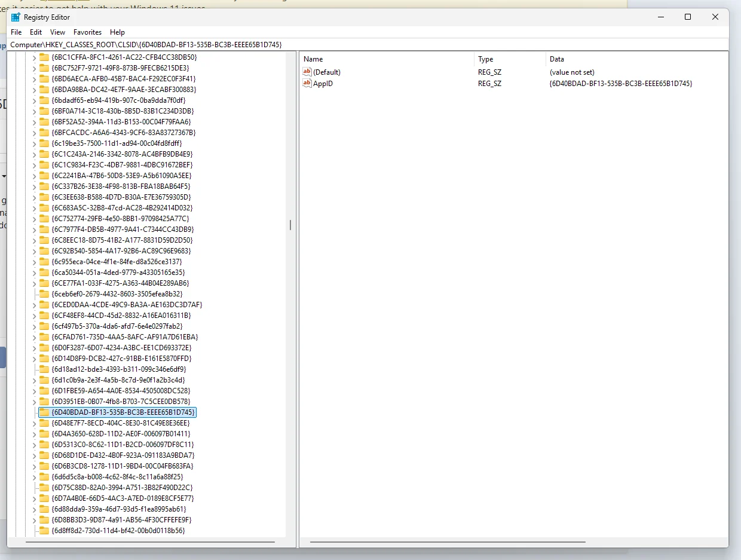Select the {6D0F3287-6D07-4234-A3BC-EE1CD693372E} key
The height and width of the screenshot is (560, 741).
(121, 348)
